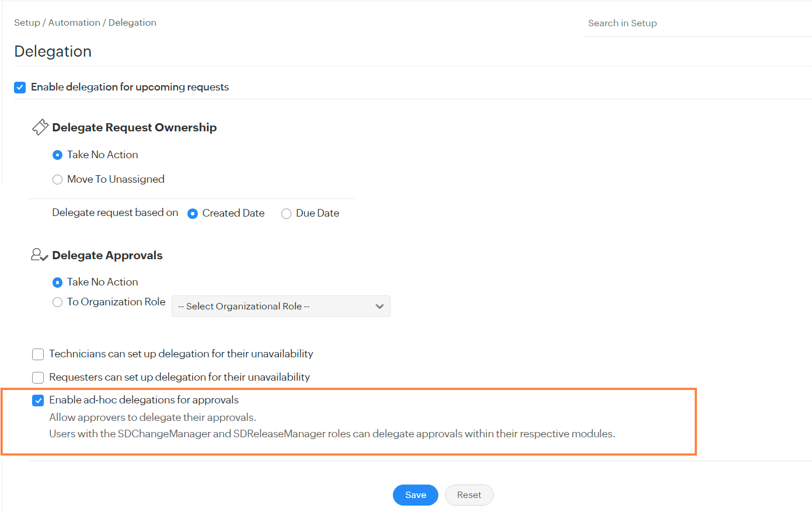Select Take No Action under Delegate Approvals

pyautogui.click(x=57, y=283)
